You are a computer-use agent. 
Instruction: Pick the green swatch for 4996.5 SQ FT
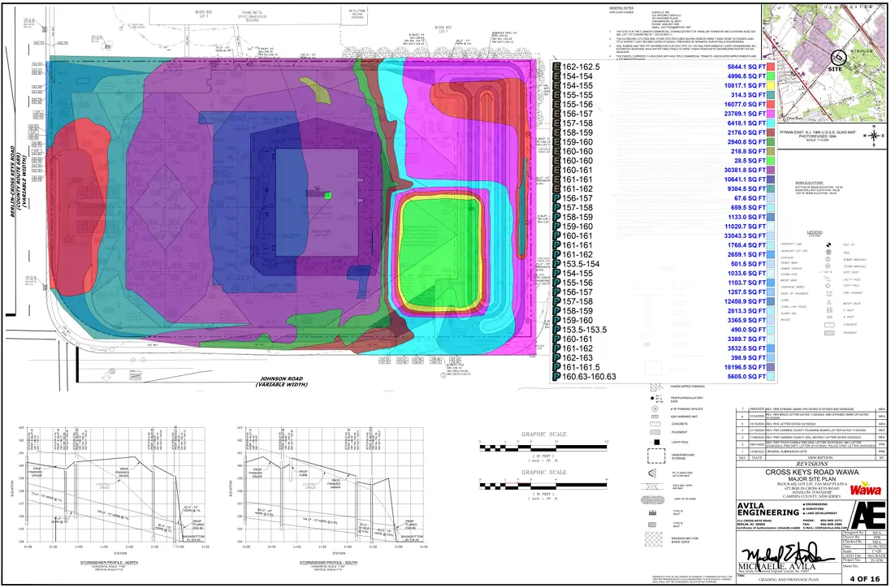pyautogui.click(x=771, y=76)
